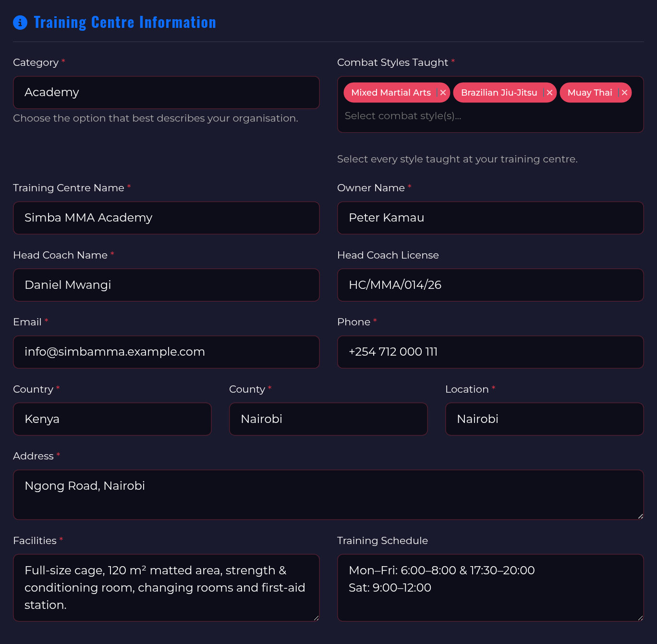Click the Brazilian Jiu-Jitsu tag label
This screenshot has height=644, width=657.
point(499,93)
